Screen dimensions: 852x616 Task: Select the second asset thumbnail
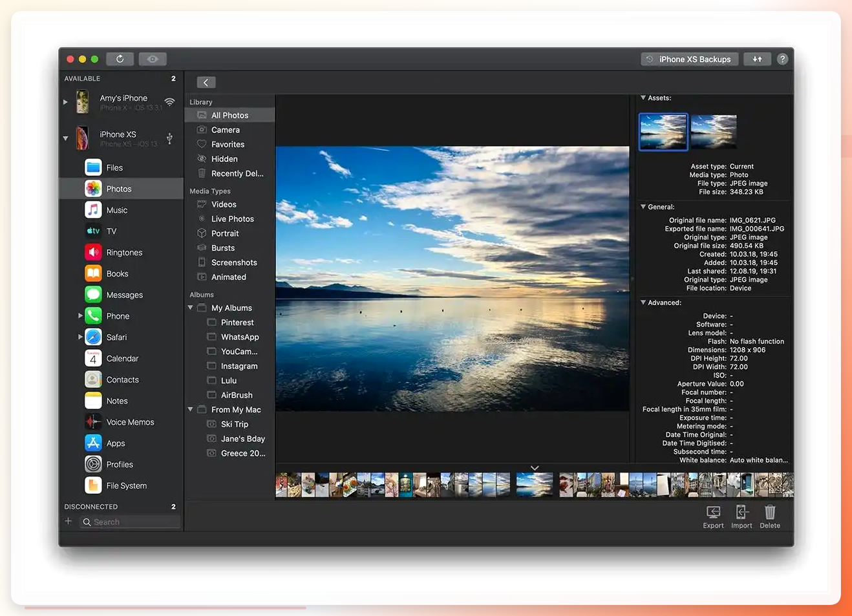click(714, 132)
